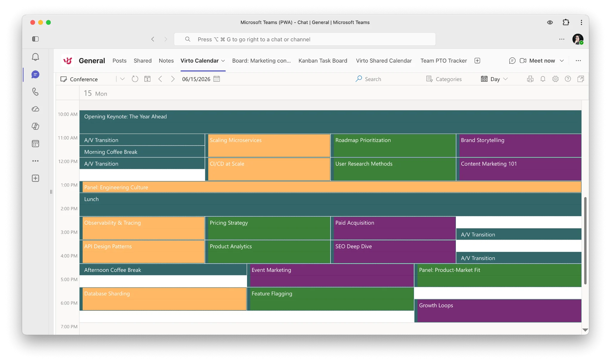The width and height of the screenshot is (611, 364).
Task: Click the calendar vertical scrollbar
Action: click(585, 240)
